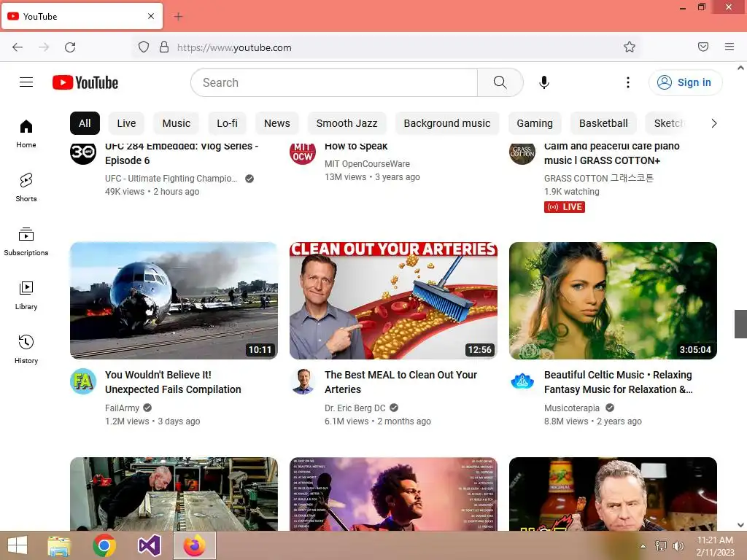747x560 pixels.
Task: Open a new browser tab
Action: 178,17
